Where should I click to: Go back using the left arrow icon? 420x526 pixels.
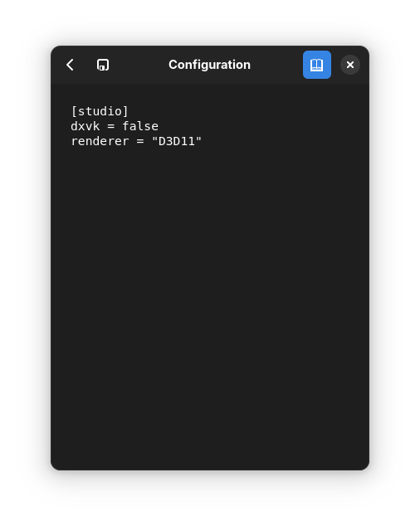pyautogui.click(x=70, y=65)
